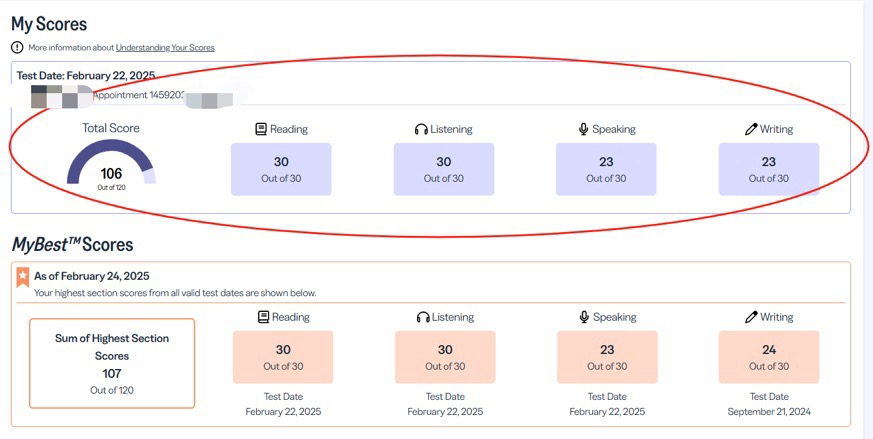The height and width of the screenshot is (439, 873).
Task: Select the Speaking 23 score box in My Scores
Action: pos(606,169)
